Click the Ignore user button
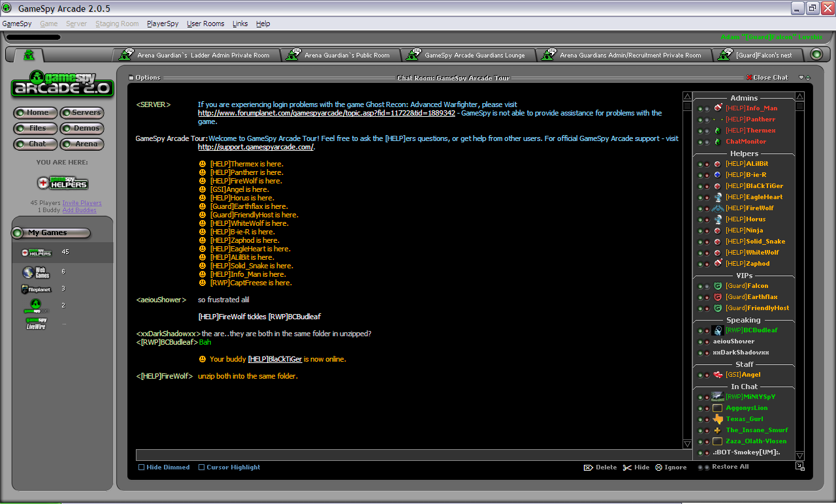This screenshot has height=504, width=836. (x=671, y=467)
